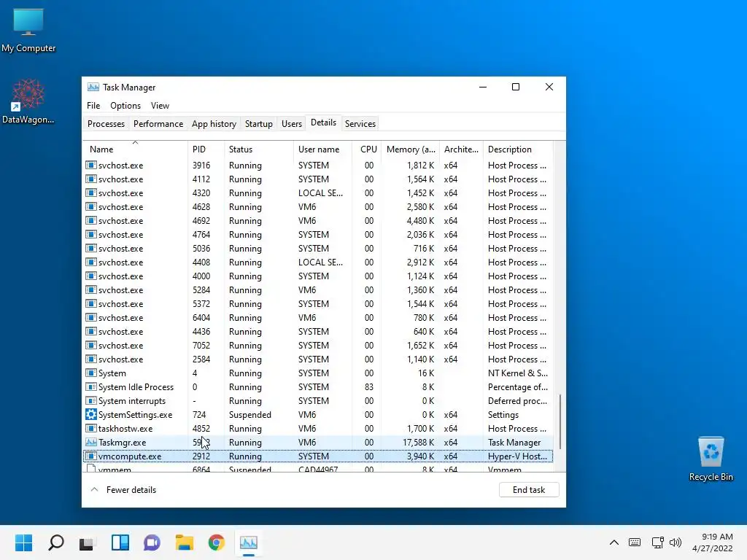Image resolution: width=747 pixels, height=560 pixels.
Task: Switch to the Processes tab
Action: pyautogui.click(x=106, y=124)
